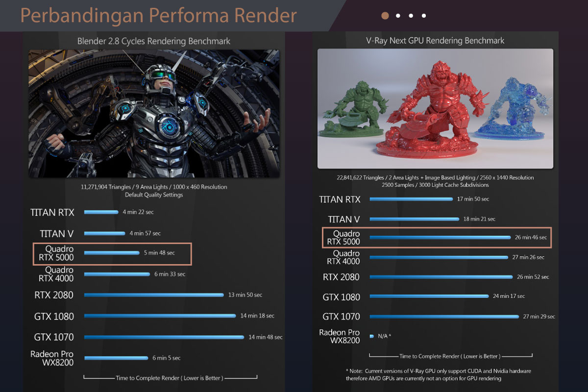
Task: Click 'V-Ray Next GPU Rendering Benchmark' heading
Action: [435, 41]
